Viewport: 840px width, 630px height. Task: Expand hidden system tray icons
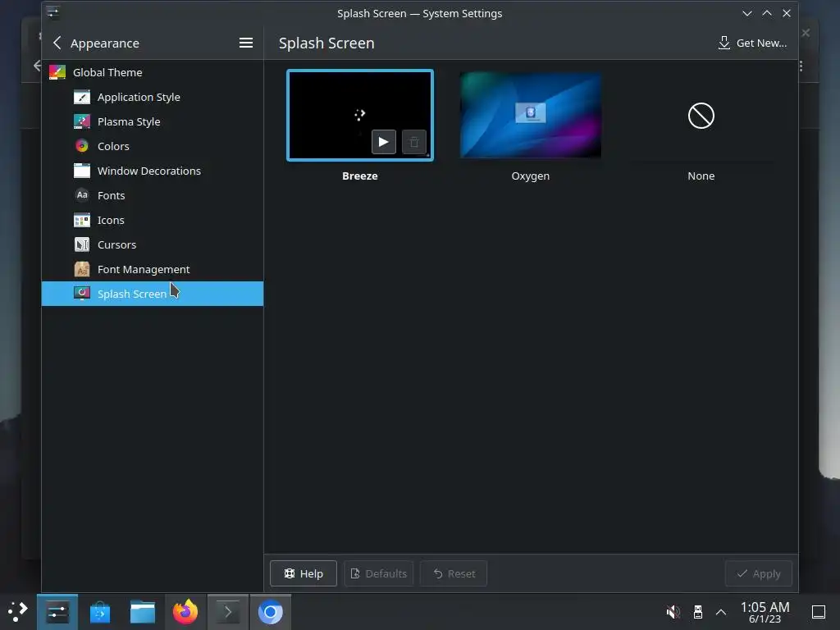(721, 612)
